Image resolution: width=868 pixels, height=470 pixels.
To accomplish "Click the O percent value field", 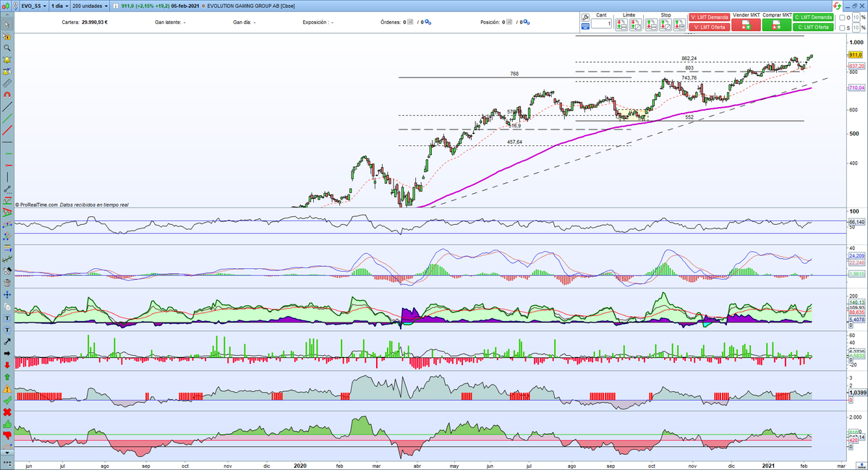I will tap(856, 17).
